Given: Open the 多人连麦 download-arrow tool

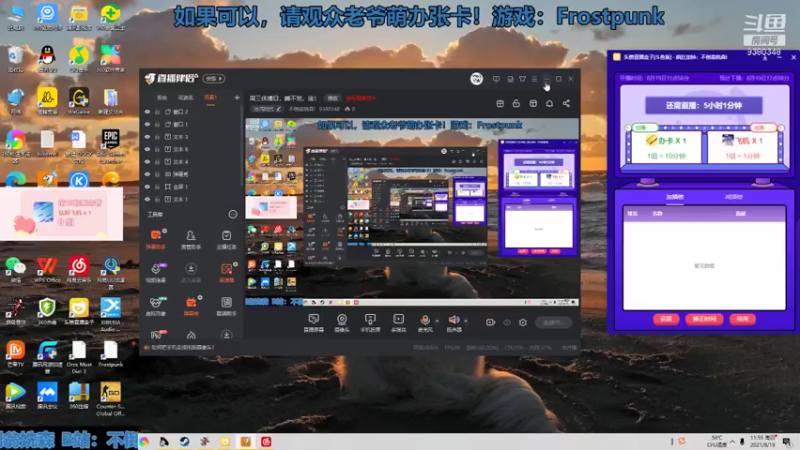Looking at the screenshot, I should (191, 272).
